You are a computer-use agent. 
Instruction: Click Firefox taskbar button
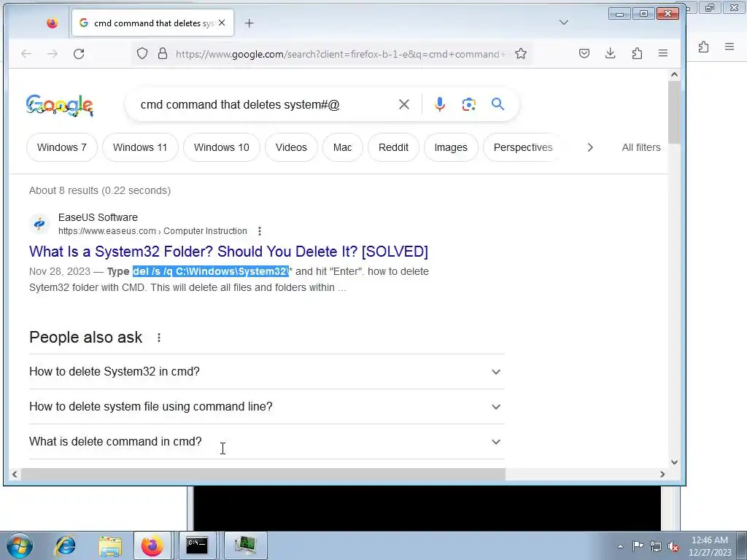pyautogui.click(x=152, y=545)
